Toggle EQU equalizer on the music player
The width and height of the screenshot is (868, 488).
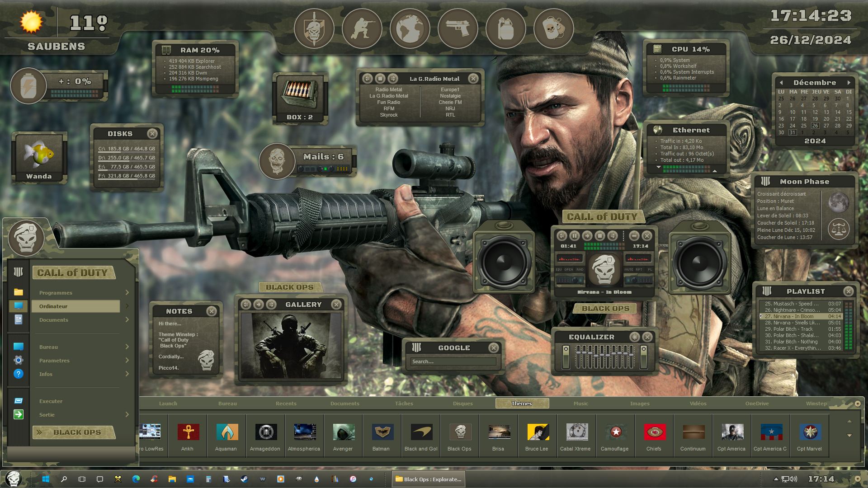click(559, 269)
